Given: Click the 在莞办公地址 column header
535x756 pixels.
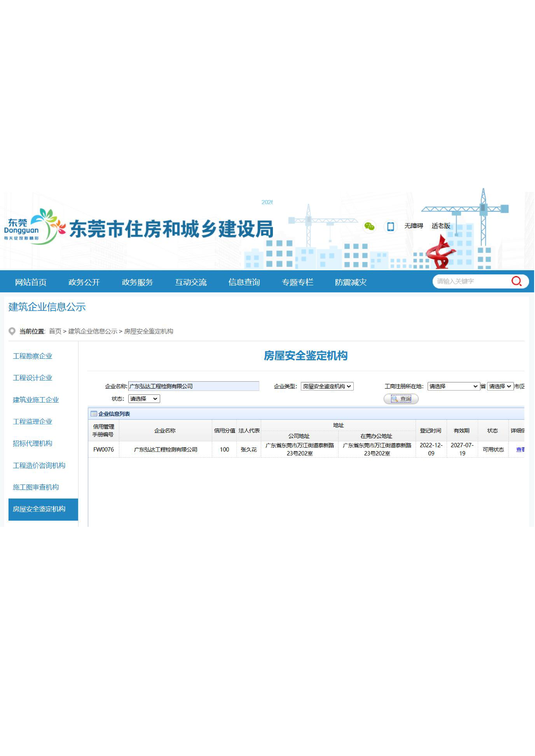Looking at the screenshot, I should coord(377,436).
